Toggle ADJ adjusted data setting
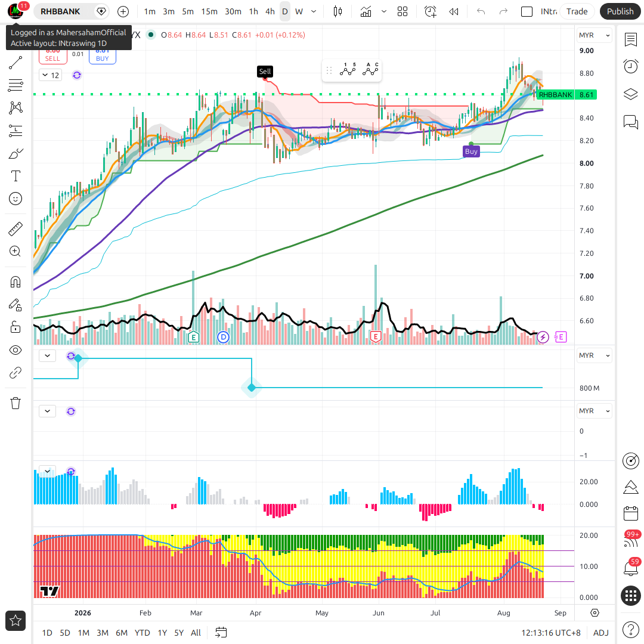644x644 pixels. coord(601,633)
